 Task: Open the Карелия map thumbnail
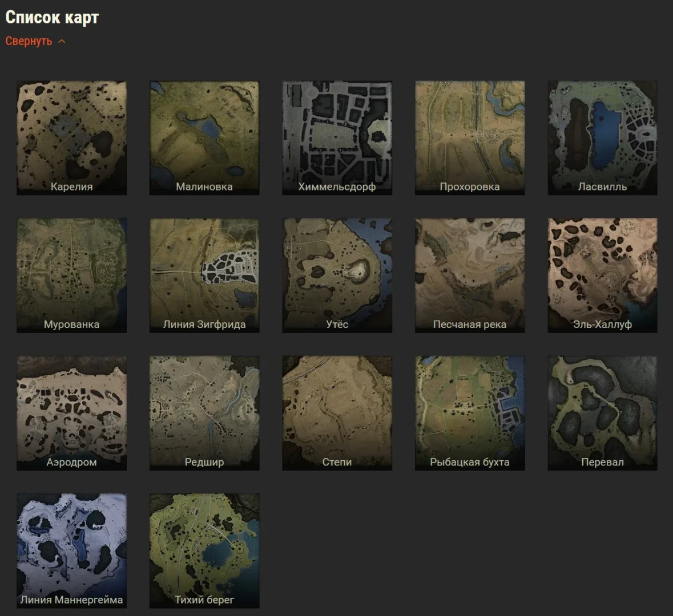coord(72,137)
